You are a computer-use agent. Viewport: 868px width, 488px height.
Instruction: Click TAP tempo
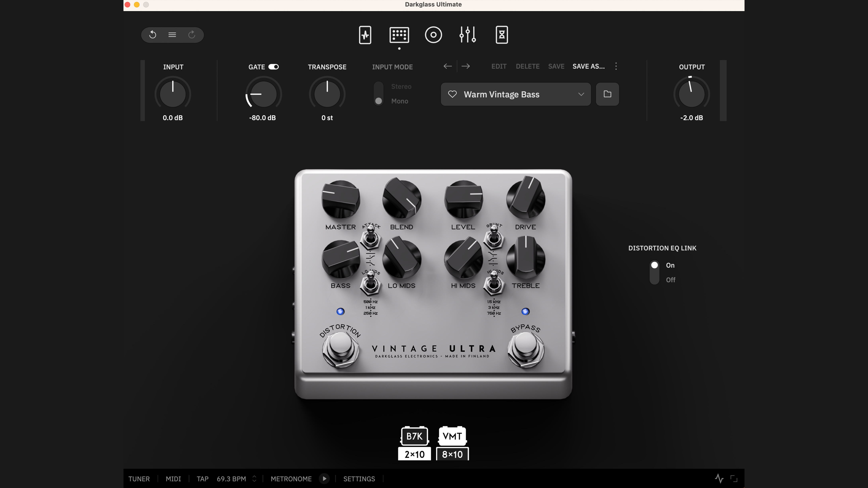point(203,479)
